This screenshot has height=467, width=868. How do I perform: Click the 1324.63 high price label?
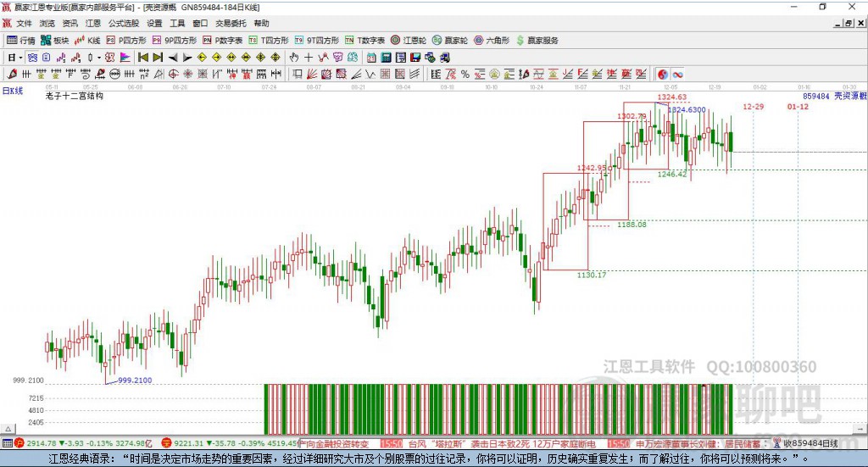tap(672, 97)
